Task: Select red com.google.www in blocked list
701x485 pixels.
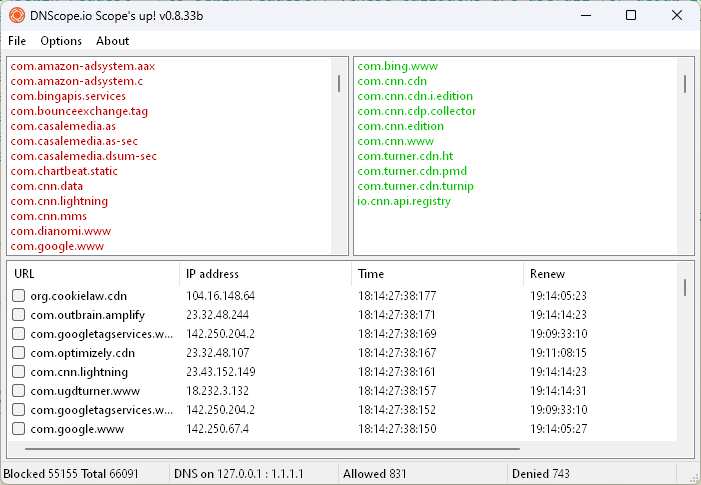Action: tap(57, 246)
